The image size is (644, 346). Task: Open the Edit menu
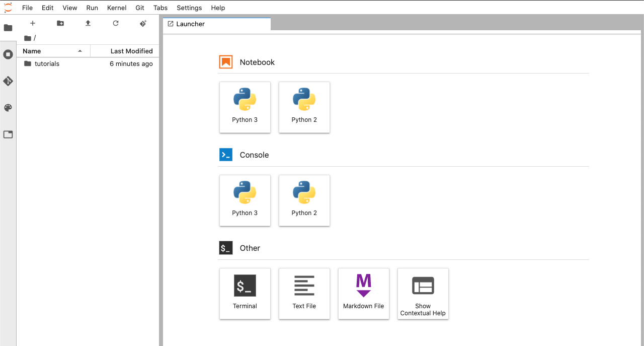click(x=48, y=8)
